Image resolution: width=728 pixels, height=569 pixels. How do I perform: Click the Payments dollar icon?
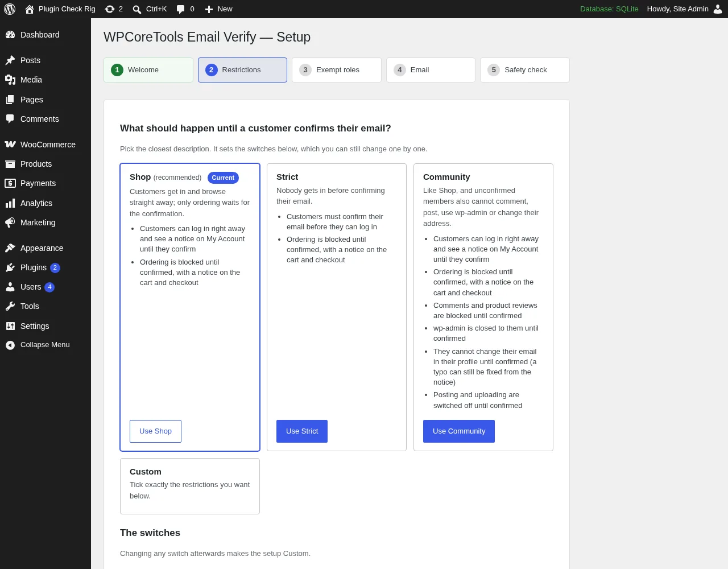(x=10, y=183)
